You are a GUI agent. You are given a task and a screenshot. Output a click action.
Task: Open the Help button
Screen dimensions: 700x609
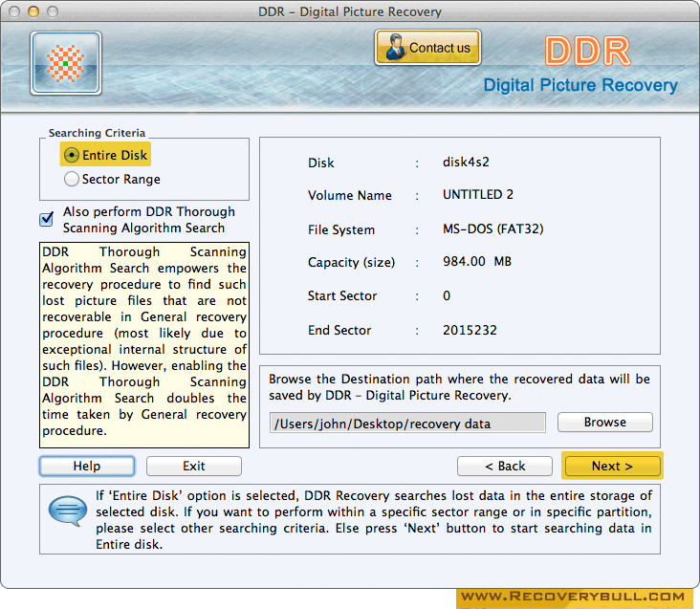87,466
